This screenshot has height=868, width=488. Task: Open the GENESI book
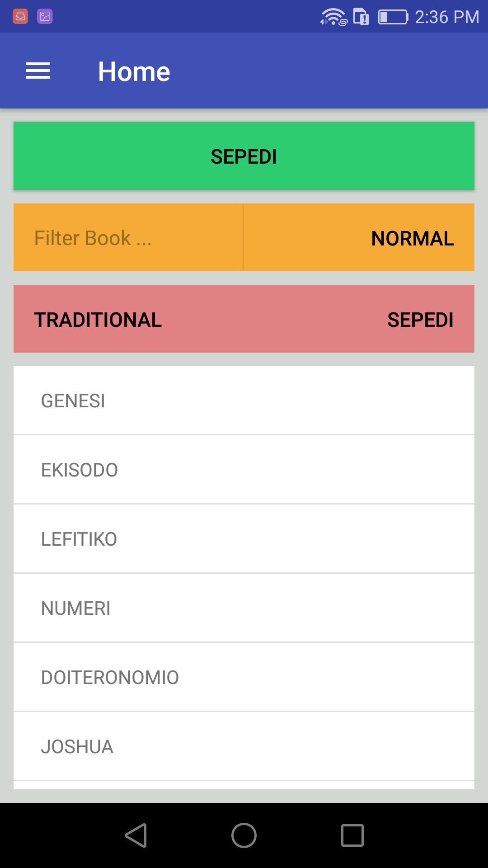pos(244,401)
